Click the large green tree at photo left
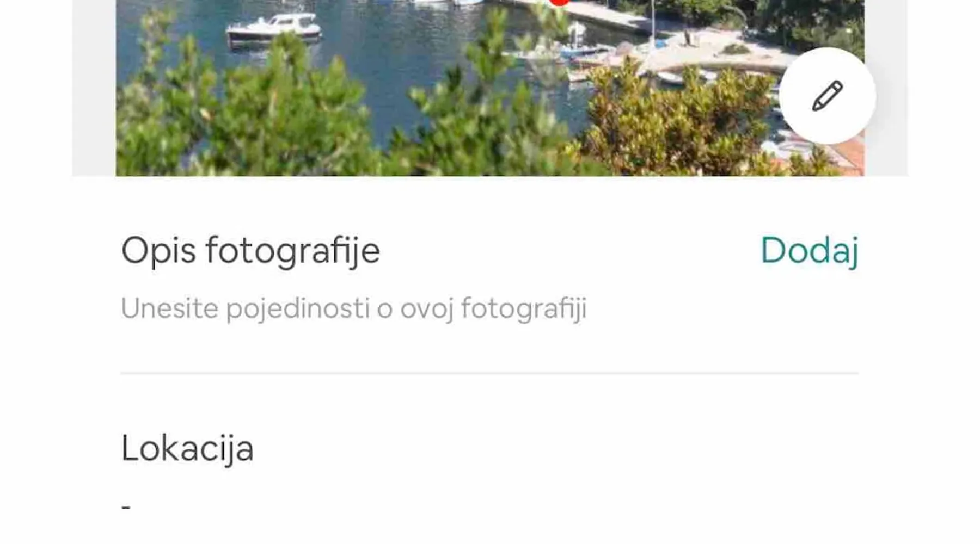Image resolution: width=980 pixels, height=544 pixels. [245, 114]
